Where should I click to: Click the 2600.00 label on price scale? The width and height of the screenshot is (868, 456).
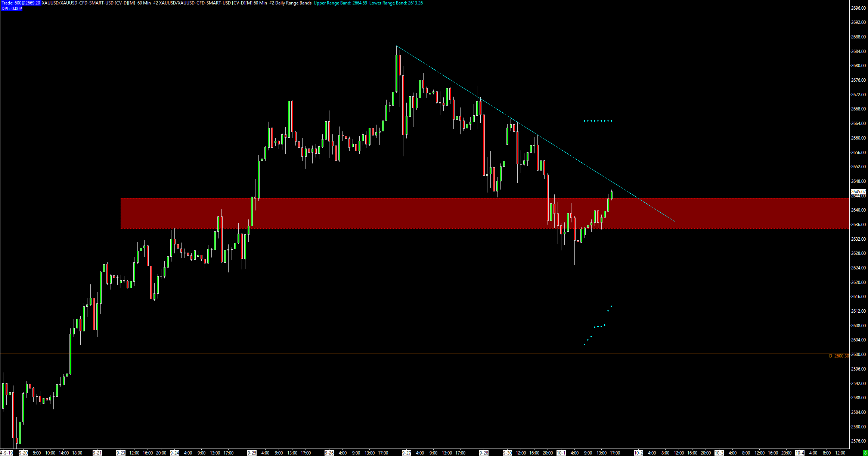(858, 355)
